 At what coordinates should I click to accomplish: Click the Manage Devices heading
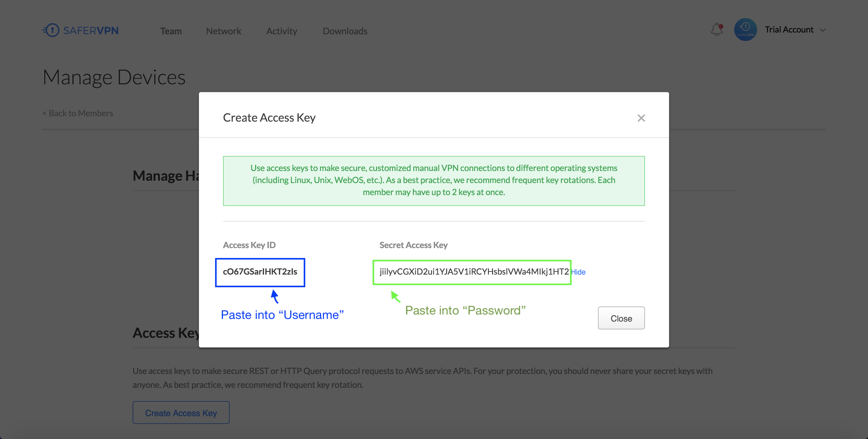click(114, 77)
